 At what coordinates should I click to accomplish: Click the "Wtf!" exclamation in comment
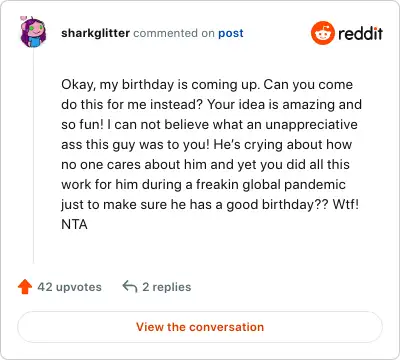coord(346,204)
